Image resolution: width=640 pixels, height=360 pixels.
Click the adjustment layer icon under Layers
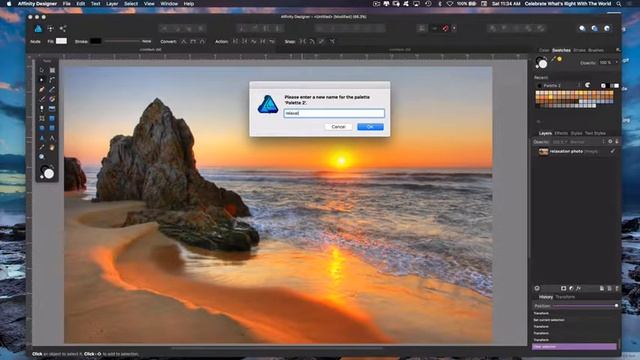571,289
